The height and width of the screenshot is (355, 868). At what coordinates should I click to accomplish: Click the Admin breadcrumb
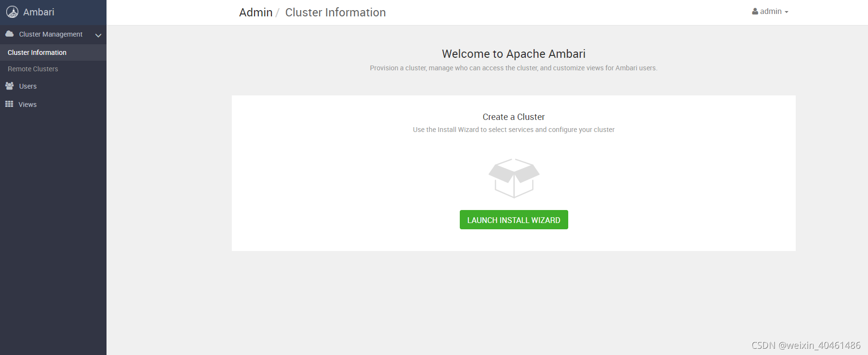256,13
